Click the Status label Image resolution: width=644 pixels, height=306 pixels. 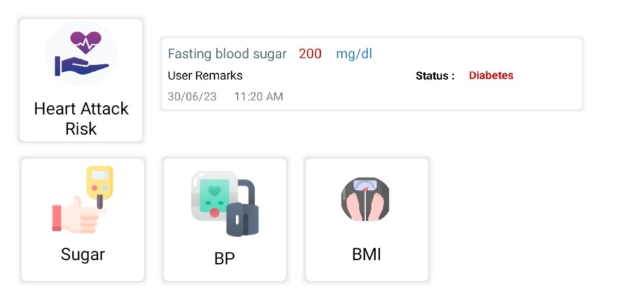tap(435, 76)
